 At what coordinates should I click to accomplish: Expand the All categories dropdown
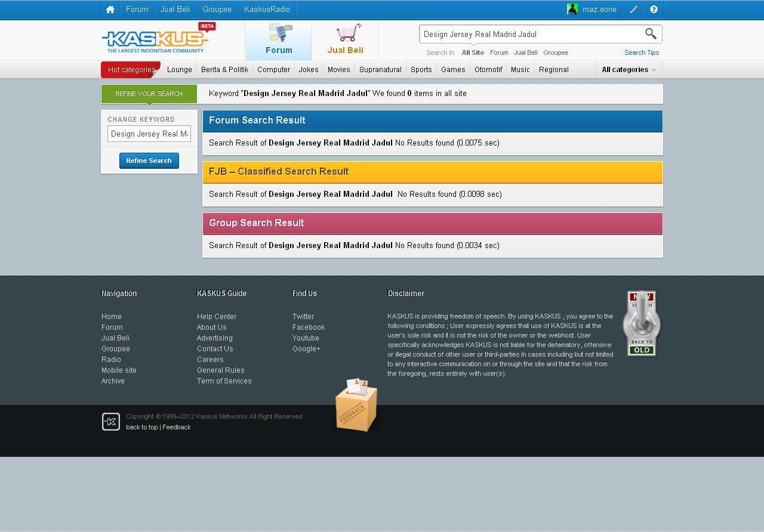click(629, 70)
